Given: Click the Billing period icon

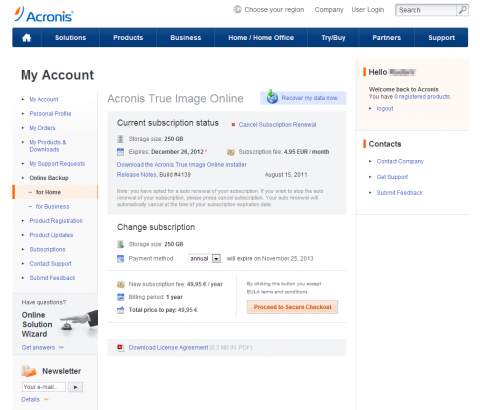Looking at the screenshot, I should click(120, 297).
